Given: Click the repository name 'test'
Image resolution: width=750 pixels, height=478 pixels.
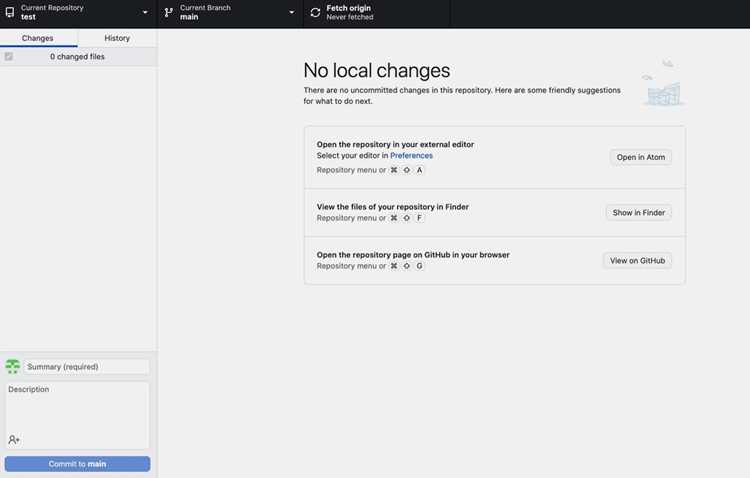Looking at the screenshot, I should pos(28,17).
